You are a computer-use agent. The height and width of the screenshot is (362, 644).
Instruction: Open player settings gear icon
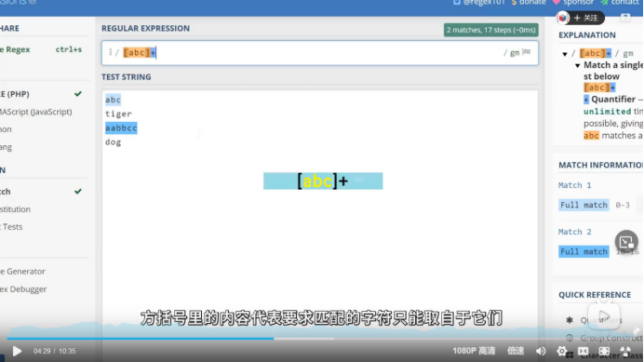(x=561, y=351)
